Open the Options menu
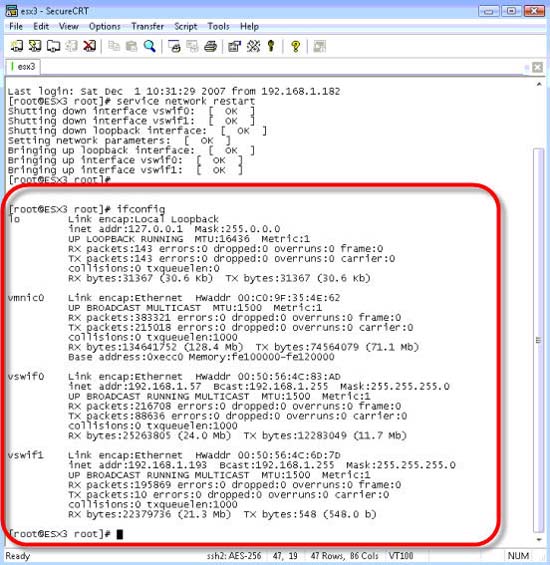The image size is (550, 565). pyautogui.click(x=105, y=26)
